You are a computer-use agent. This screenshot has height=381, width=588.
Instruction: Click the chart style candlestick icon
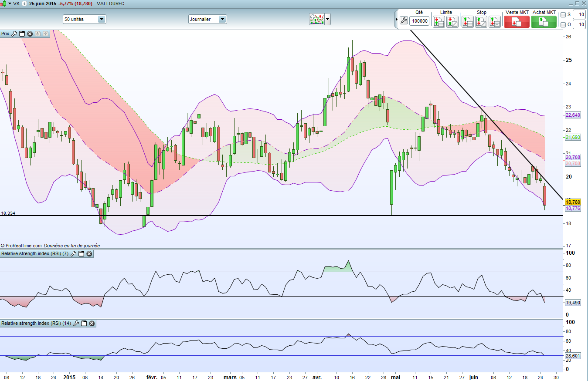[x=316, y=19]
